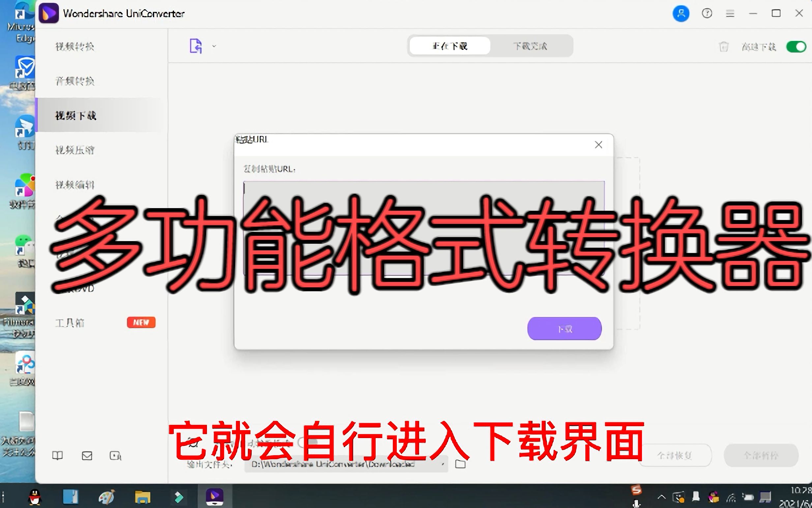
Task: Click the video tutorial icon at sidebar bottom
Action: tap(115, 456)
